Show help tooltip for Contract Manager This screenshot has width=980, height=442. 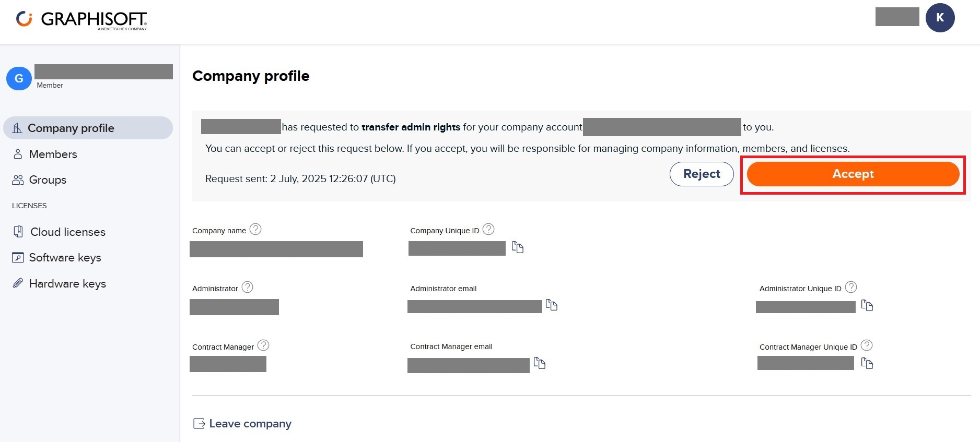coord(264,345)
